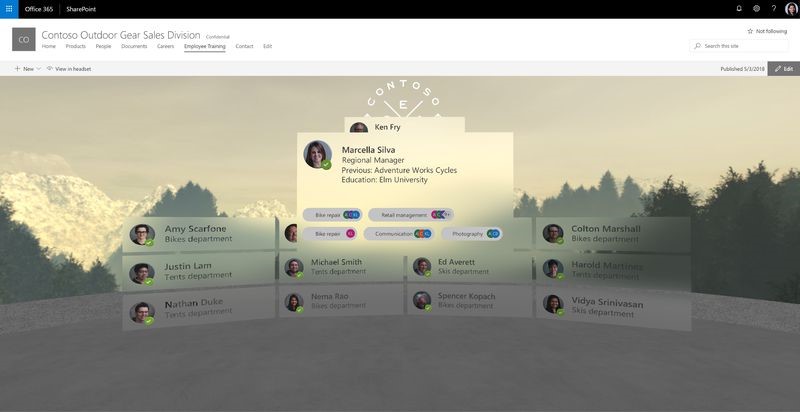
Task: Click Spencer Kopach's avatar photo
Action: pos(422,301)
